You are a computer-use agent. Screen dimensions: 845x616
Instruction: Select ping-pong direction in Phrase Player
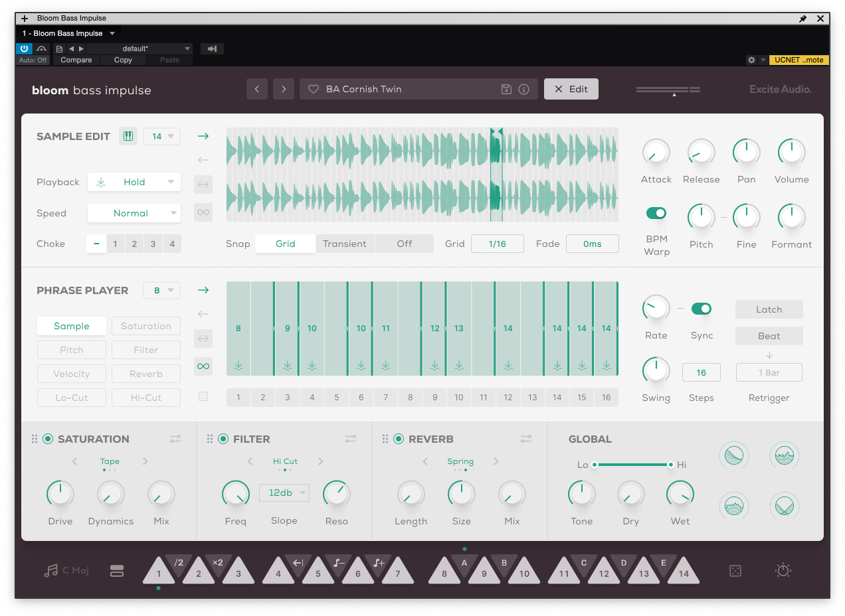pyautogui.click(x=203, y=339)
